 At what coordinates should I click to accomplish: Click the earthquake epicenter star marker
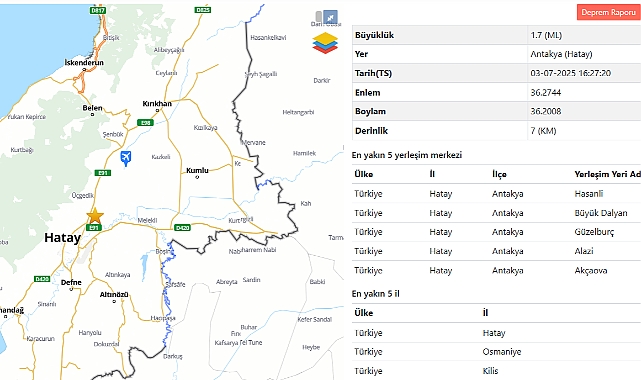(95, 215)
